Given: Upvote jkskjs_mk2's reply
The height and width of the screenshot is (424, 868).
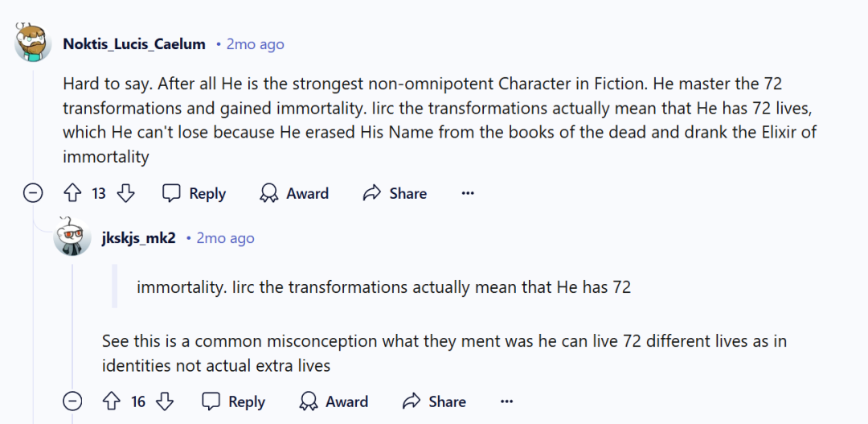Looking at the screenshot, I should (112, 401).
